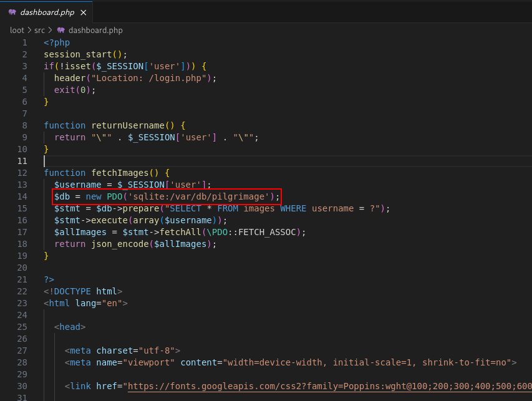Click the sqlite:/var/db/pilgrimage string
This screenshot has width=532, height=401.
click(198, 197)
